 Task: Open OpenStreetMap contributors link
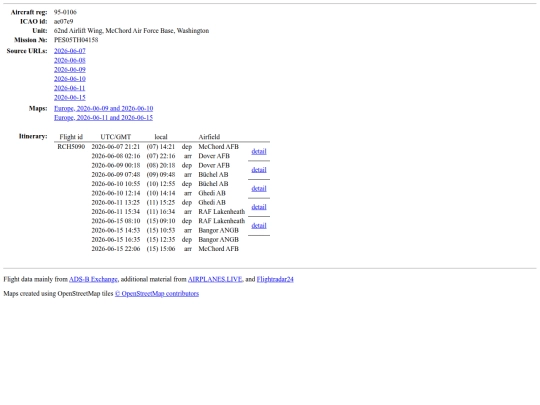point(157,294)
